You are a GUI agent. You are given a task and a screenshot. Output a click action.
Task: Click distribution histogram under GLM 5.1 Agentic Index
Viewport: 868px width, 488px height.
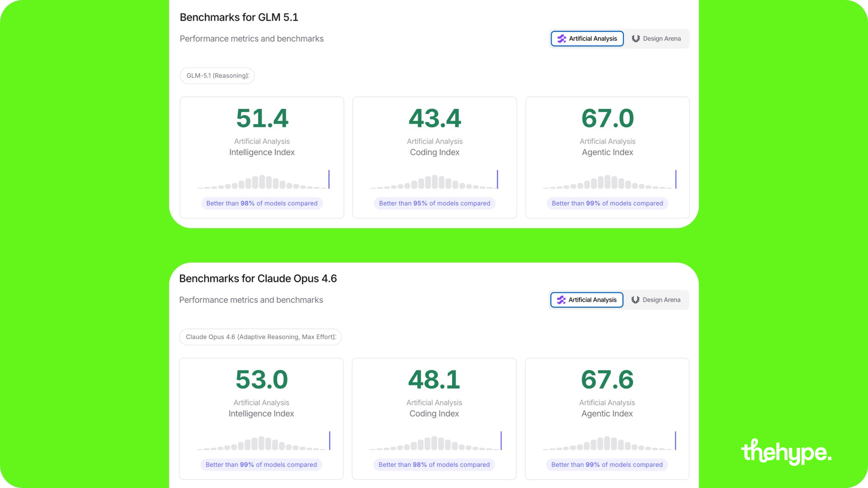point(610,180)
